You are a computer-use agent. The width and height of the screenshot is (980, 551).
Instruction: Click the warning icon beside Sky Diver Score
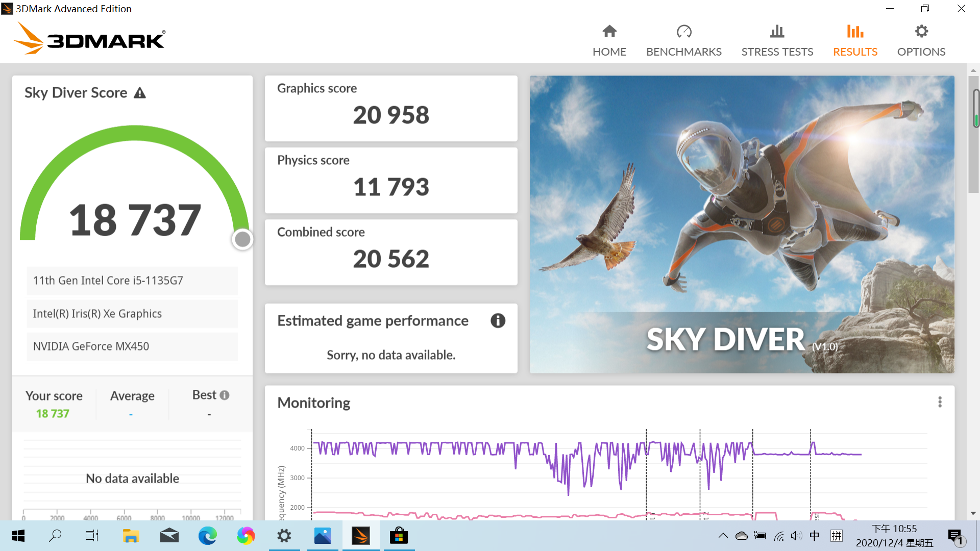coord(140,93)
